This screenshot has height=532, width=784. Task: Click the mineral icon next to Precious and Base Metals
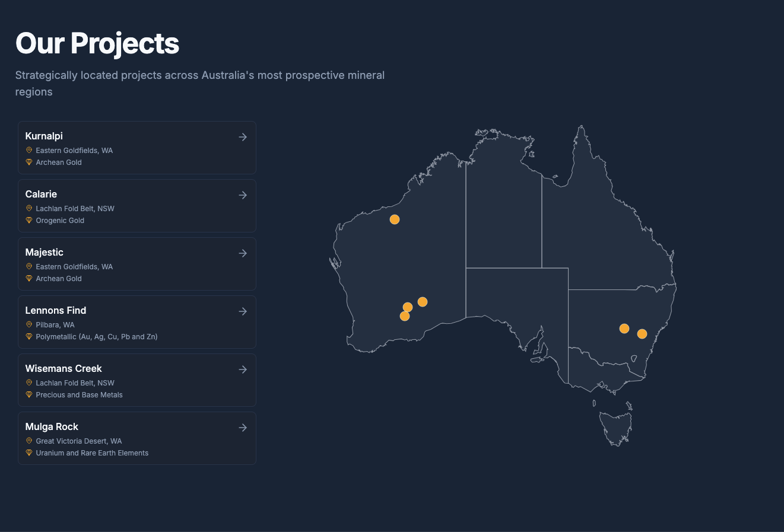coord(29,394)
